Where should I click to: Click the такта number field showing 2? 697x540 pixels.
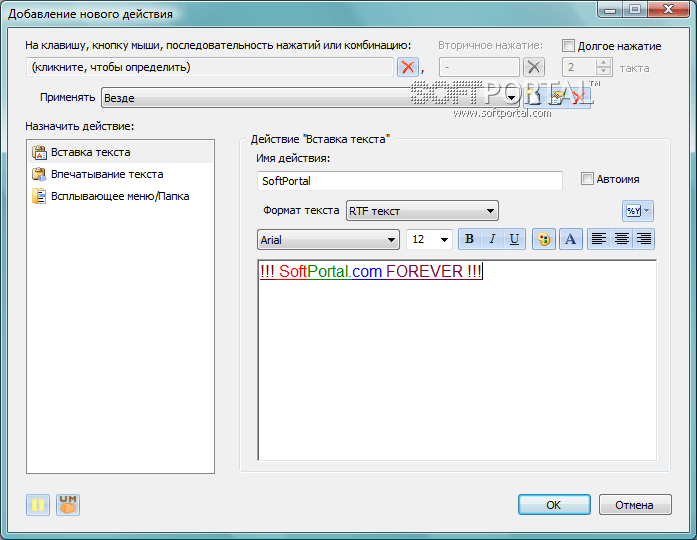coord(579,67)
